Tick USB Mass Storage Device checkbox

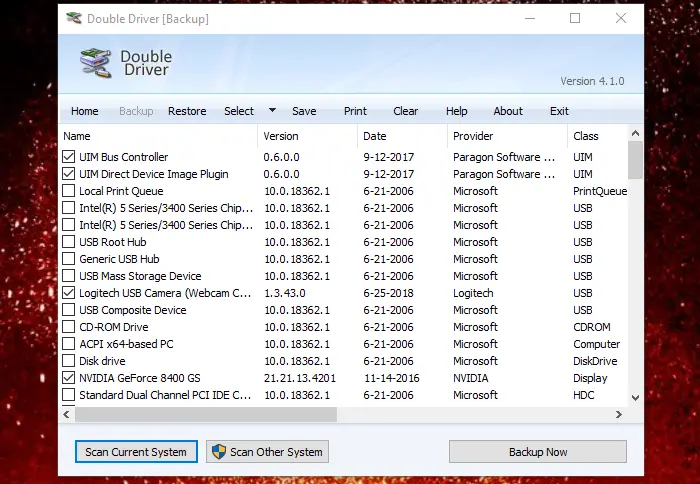pyautogui.click(x=68, y=275)
